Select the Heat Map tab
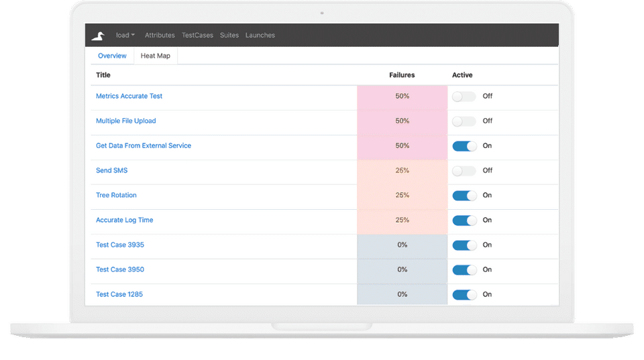The image size is (644, 360). click(156, 56)
